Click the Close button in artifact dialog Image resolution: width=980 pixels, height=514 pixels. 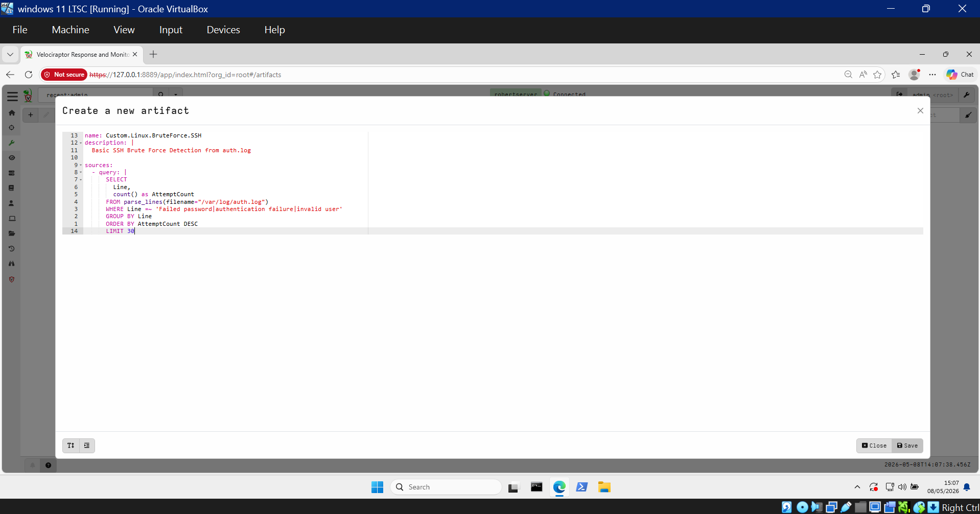point(874,446)
